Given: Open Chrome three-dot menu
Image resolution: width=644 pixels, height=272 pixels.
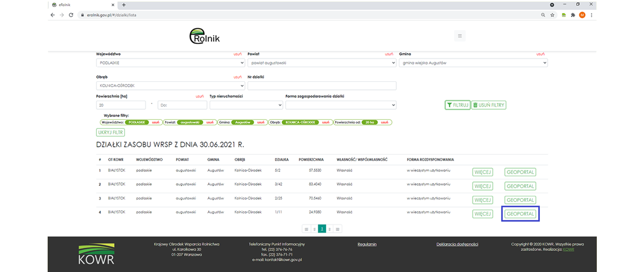Looking at the screenshot, I should (592, 15).
